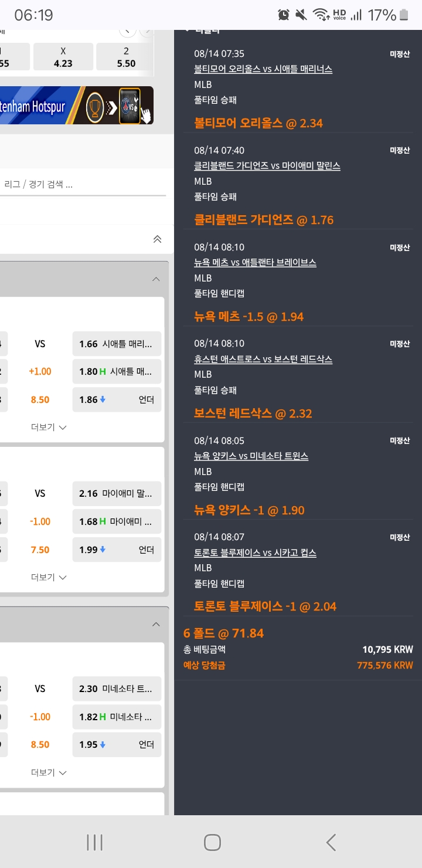Viewport: 422px width, 868px height.
Task: Select Seattle Mariners 1.66 odds
Action: click(x=117, y=344)
